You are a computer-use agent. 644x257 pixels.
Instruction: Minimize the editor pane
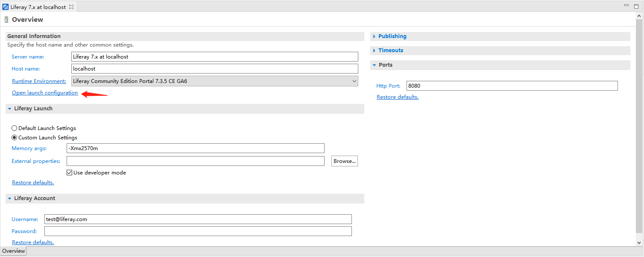(x=626, y=6)
